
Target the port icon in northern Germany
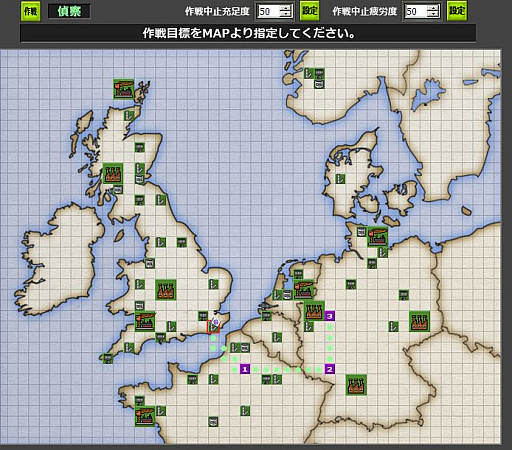coord(378,237)
